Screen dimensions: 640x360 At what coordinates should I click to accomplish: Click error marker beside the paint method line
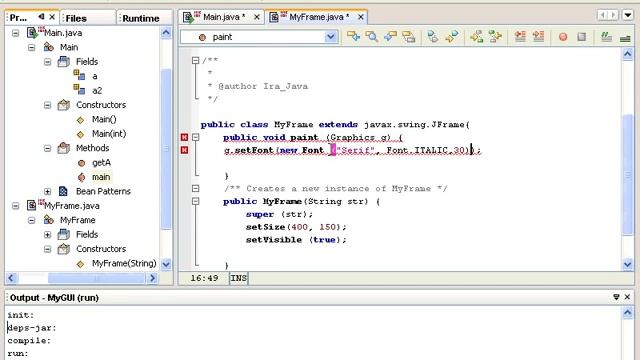[184, 138]
